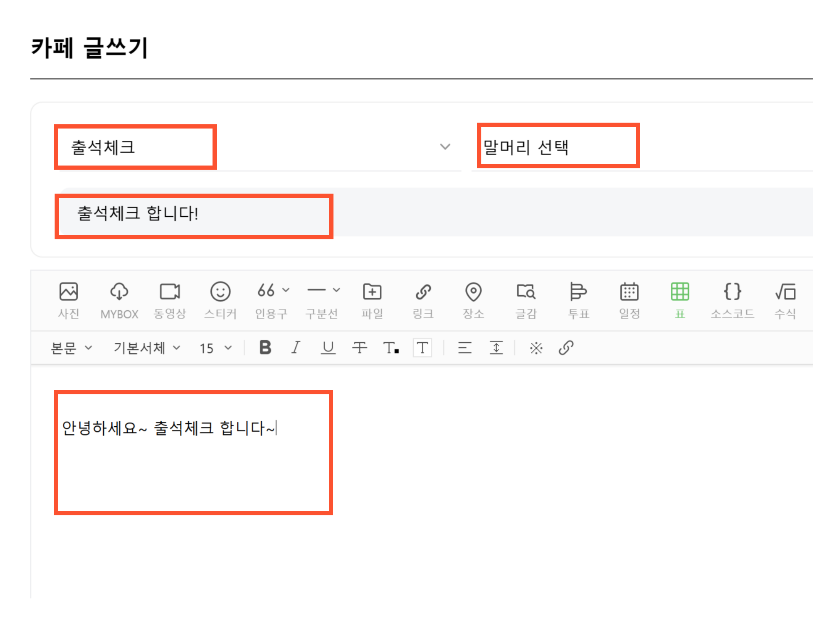Screen dimensions: 840x630
Task: Open the 본문 paragraph style dropdown
Action: tap(71, 348)
